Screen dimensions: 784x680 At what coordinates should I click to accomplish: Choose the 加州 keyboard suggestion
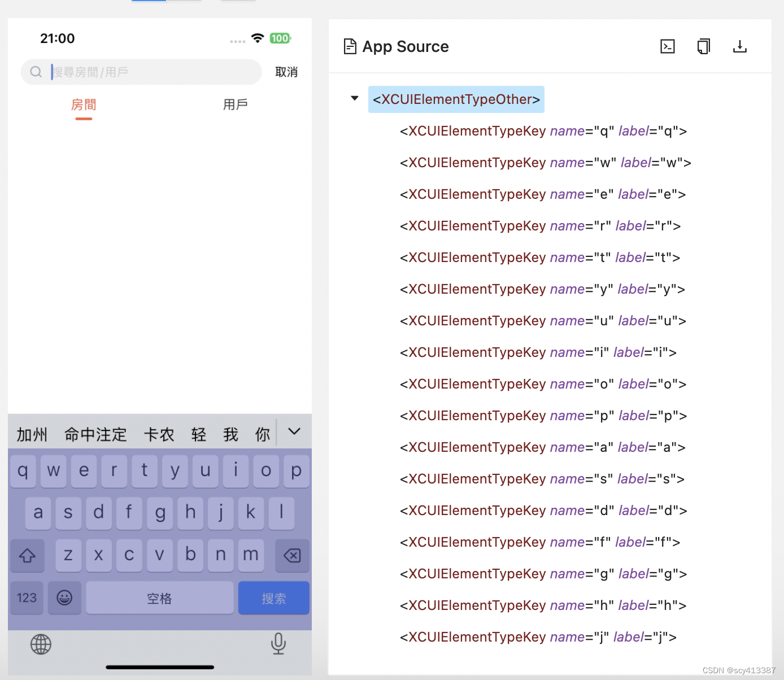[32, 434]
